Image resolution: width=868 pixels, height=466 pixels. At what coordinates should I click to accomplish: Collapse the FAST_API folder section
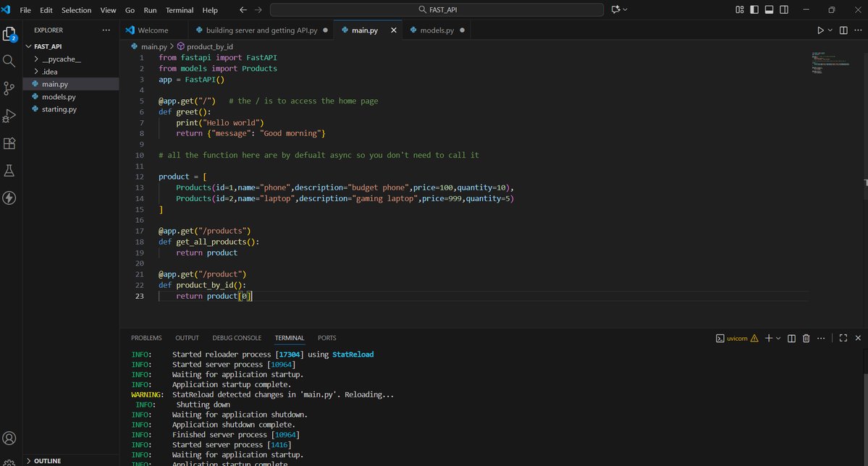pos(71,46)
